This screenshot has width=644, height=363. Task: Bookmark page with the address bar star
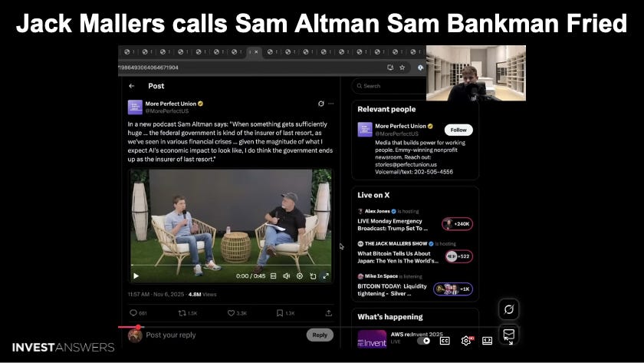[x=402, y=68]
